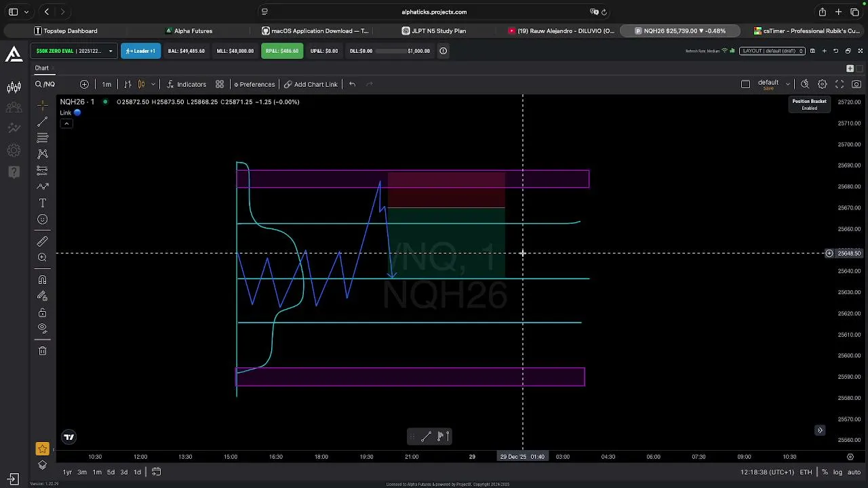
Task: Open the pattern drawing tools group
Action: (x=42, y=154)
